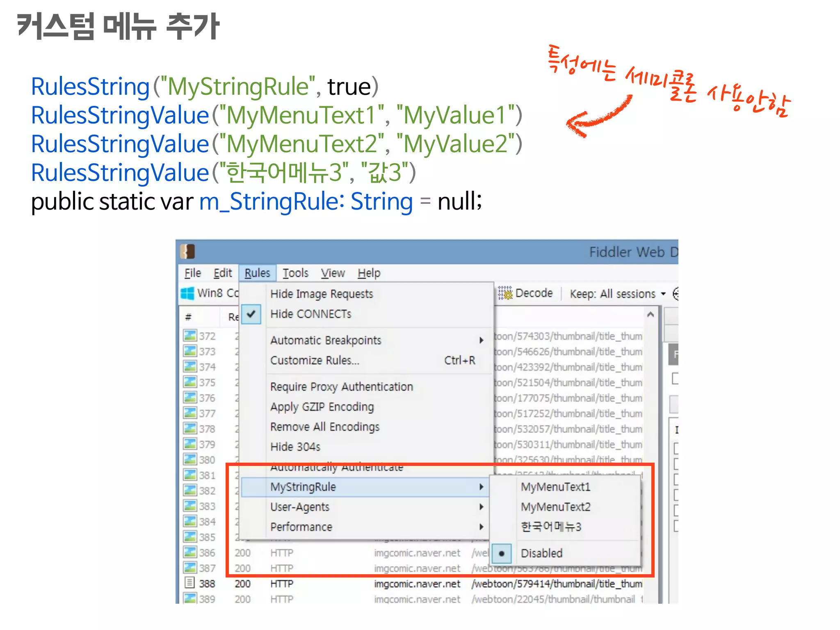This screenshot has height=630, width=840.
Task: Click image icon of session 375
Action: pyautogui.click(x=189, y=382)
